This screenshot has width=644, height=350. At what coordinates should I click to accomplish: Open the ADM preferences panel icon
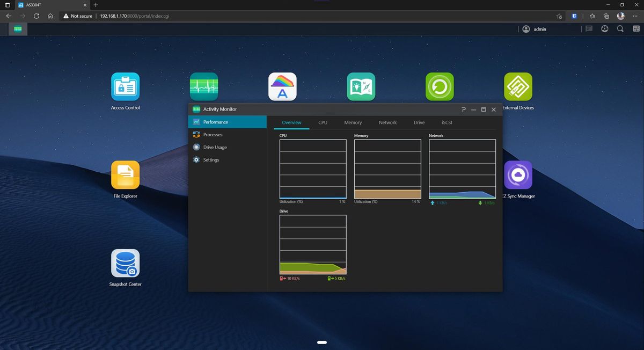pos(635,29)
